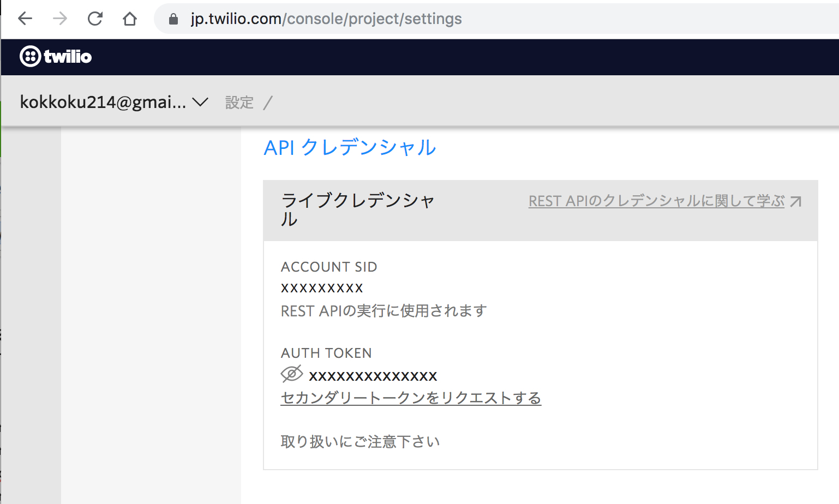
Task: Go back with the browser back arrow
Action: [25, 19]
